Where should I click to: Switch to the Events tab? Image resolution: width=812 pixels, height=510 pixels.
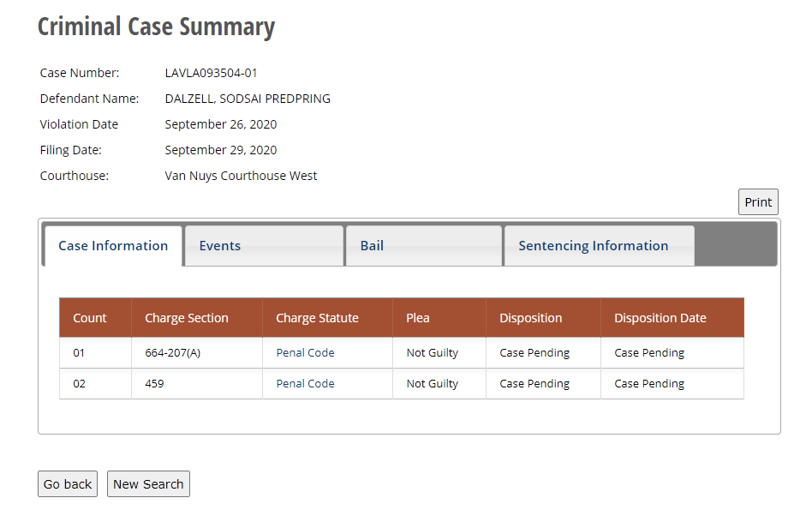tap(220, 246)
